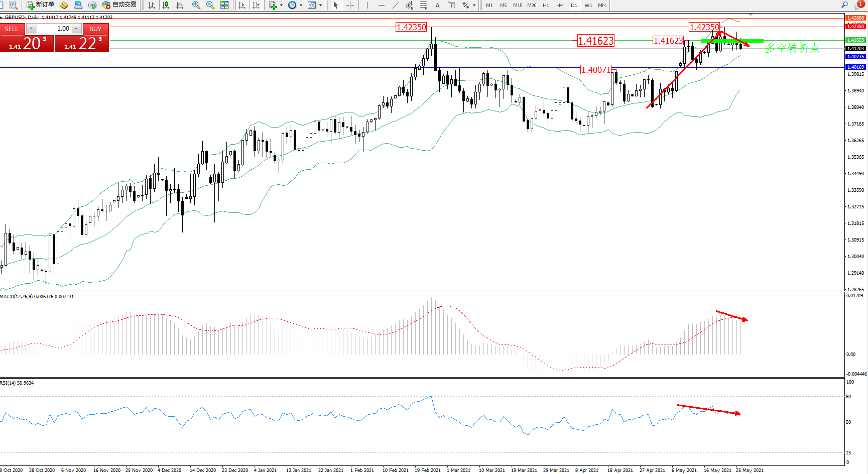Toggle chart auto scroll icon

[x=242, y=5]
